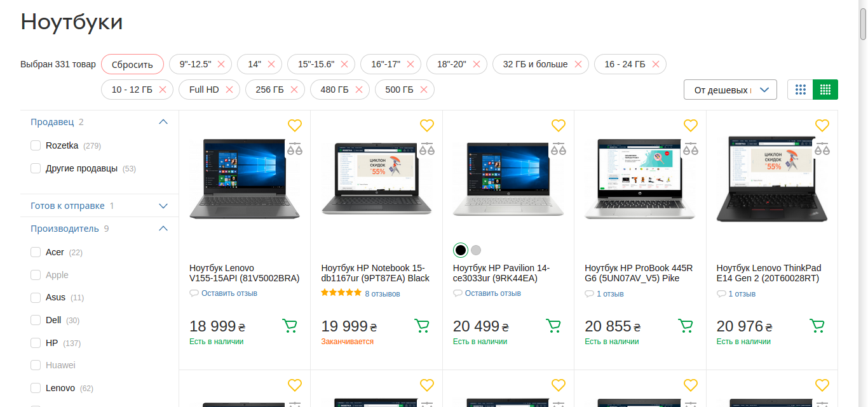
Task: Tick the Lenovo manufacturer checkbox
Action: [36, 389]
